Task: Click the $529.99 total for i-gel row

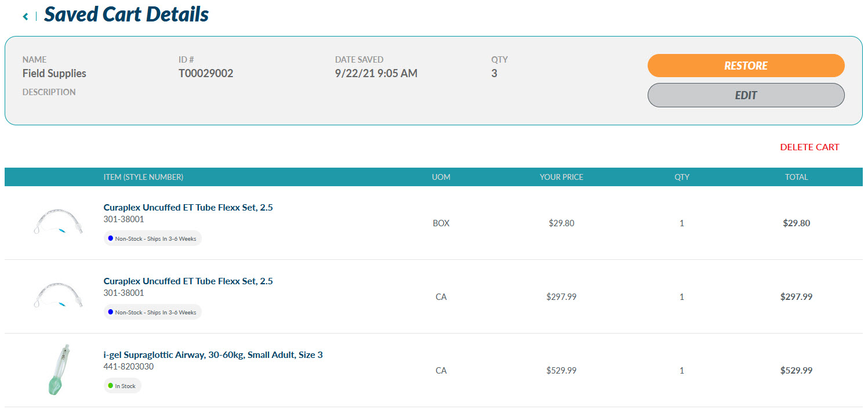Action: coord(796,370)
